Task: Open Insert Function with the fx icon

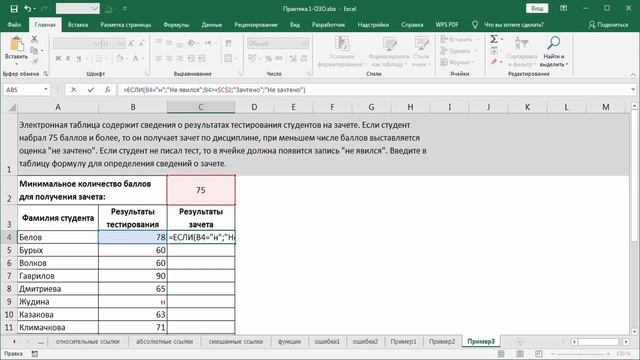Action: pyautogui.click(x=107, y=90)
